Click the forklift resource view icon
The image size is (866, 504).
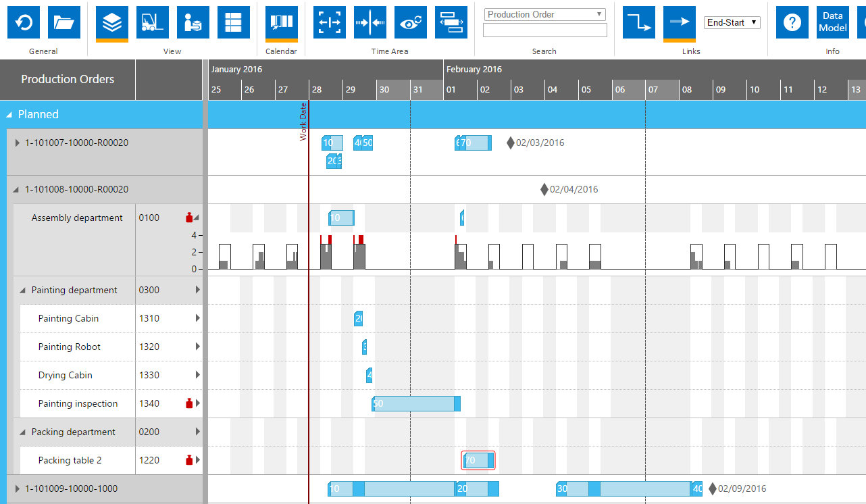point(152,22)
